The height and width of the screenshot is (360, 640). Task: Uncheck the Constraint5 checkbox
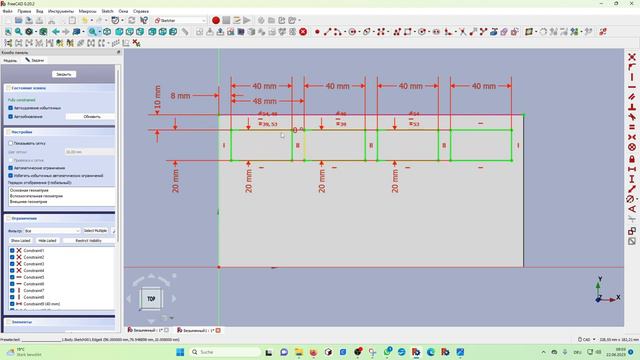click(12, 277)
